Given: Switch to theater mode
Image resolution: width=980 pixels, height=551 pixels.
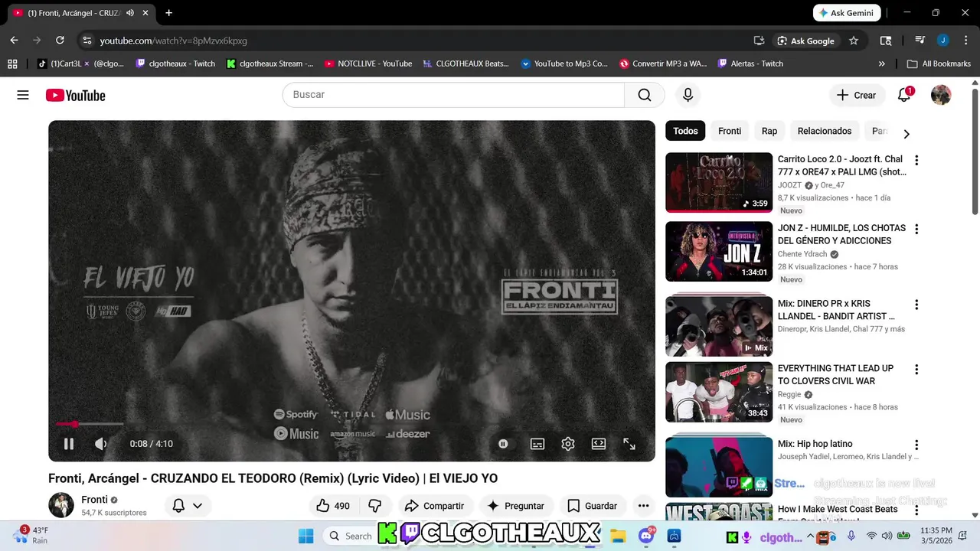Looking at the screenshot, I should click(x=599, y=444).
